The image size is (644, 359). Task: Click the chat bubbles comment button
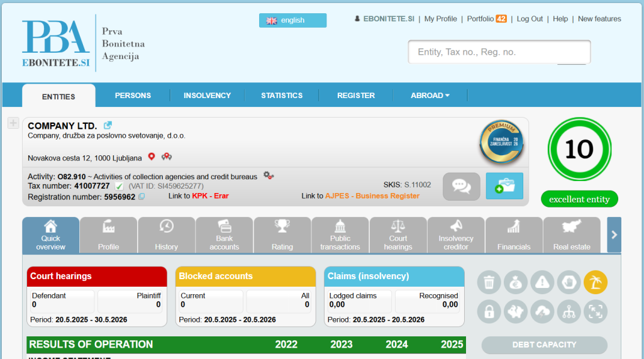461,187
